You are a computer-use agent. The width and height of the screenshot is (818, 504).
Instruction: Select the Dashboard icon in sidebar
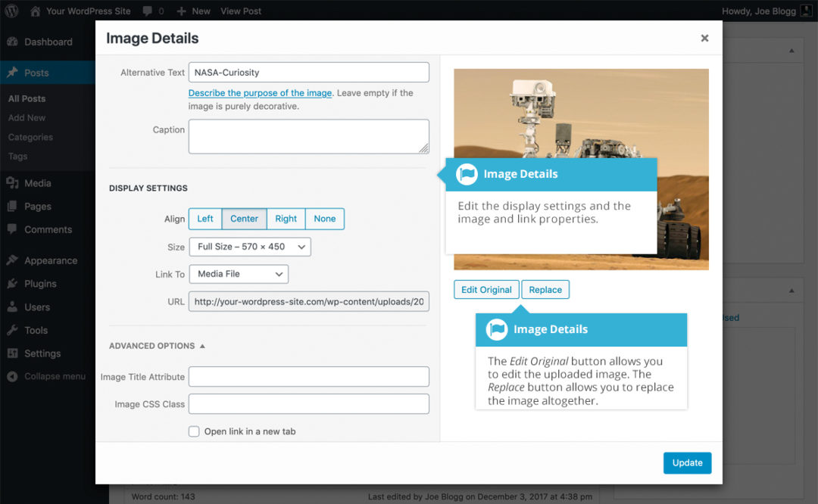pos(14,42)
